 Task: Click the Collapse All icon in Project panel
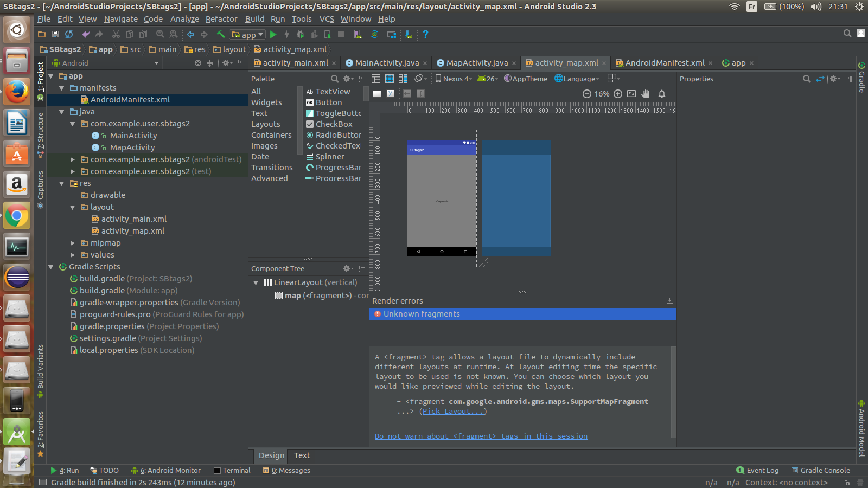[x=210, y=63]
